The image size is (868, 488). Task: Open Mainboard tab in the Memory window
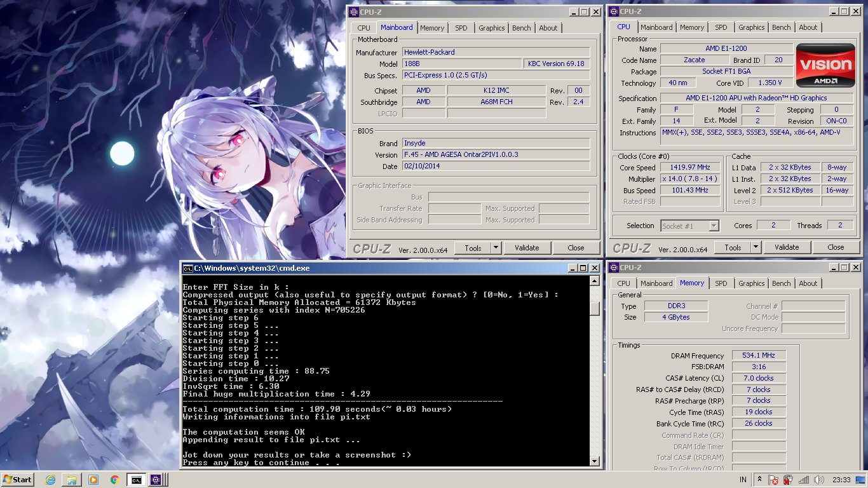click(x=656, y=283)
